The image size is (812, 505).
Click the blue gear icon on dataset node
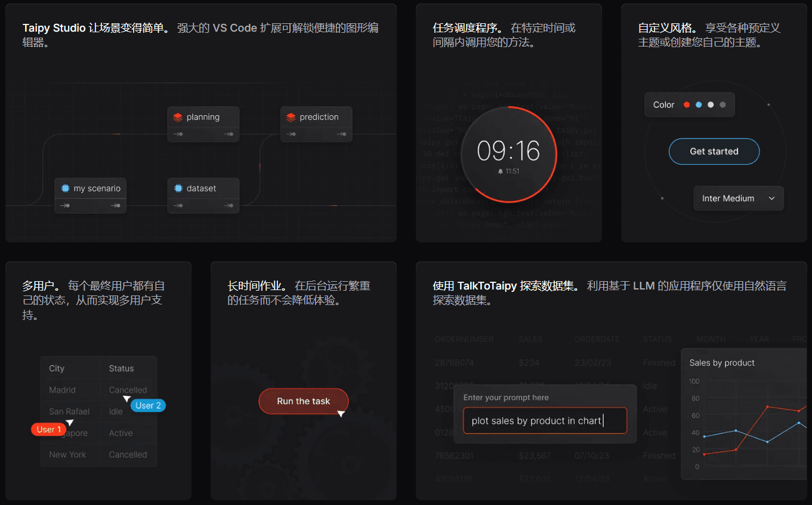tap(178, 188)
